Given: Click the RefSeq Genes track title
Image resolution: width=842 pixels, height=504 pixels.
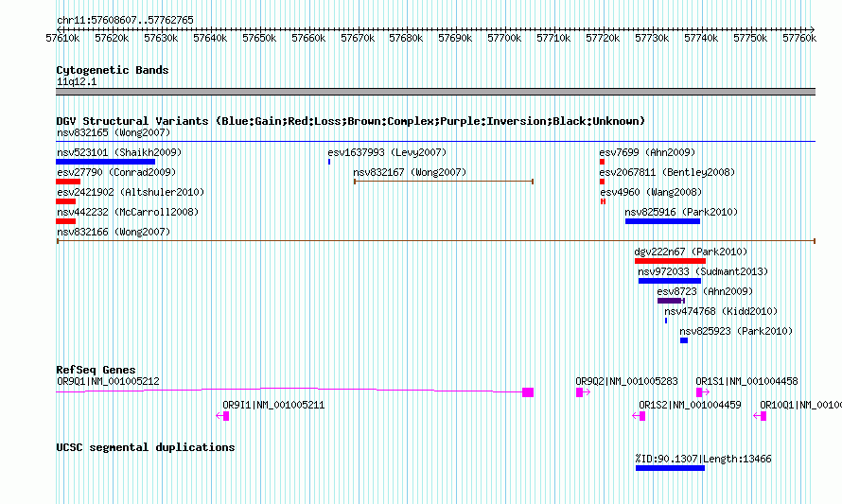Looking at the screenshot, I should pos(96,370).
